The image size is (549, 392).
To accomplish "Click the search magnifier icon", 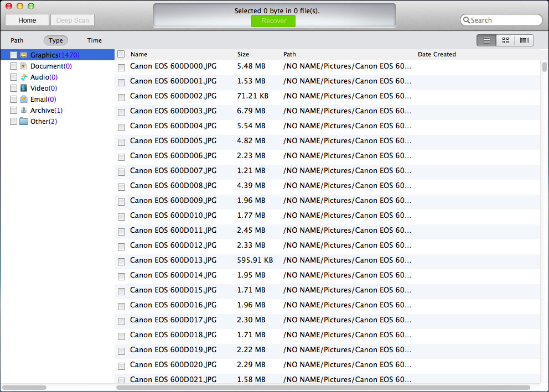I will click(x=467, y=20).
